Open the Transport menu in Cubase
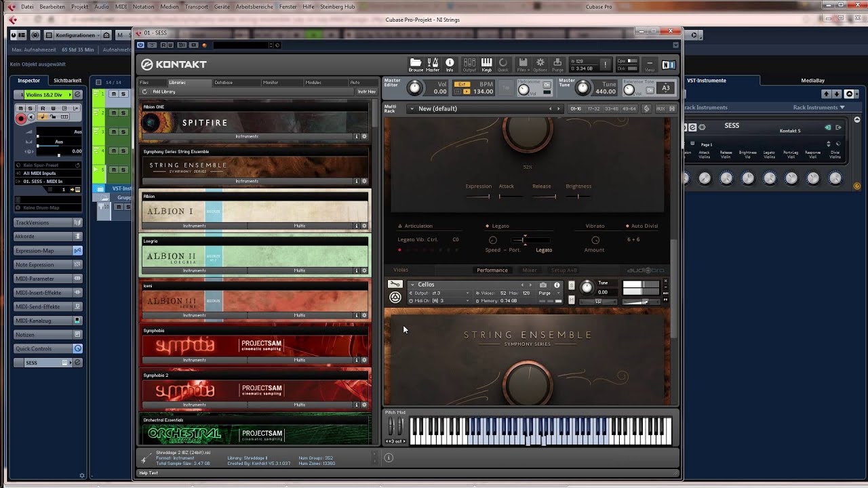 [x=197, y=7]
